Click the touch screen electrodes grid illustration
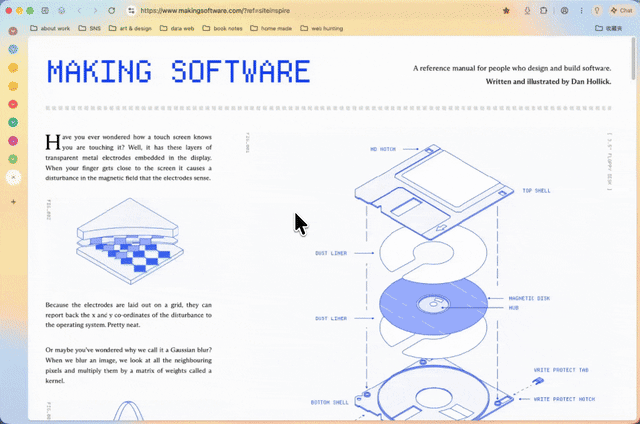The height and width of the screenshot is (424, 640). [x=130, y=241]
